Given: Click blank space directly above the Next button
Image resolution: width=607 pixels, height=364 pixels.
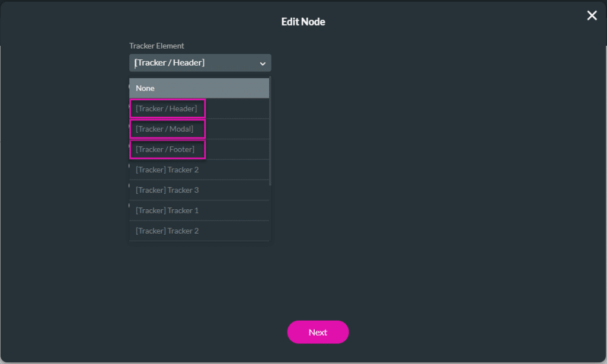Looking at the screenshot, I should (318, 290).
